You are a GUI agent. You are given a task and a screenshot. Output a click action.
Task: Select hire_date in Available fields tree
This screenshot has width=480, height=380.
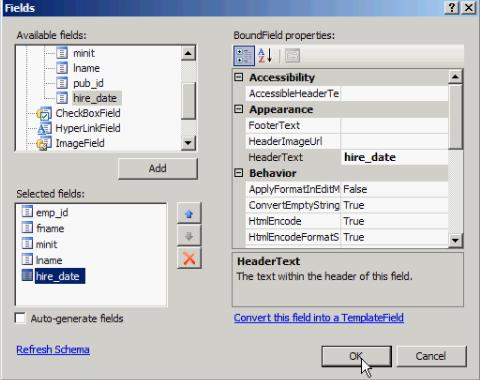pos(95,98)
